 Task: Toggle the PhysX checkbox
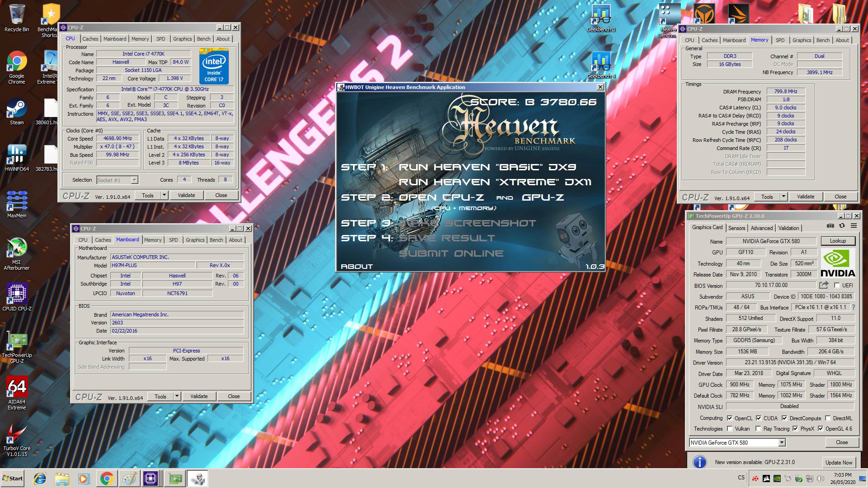[795, 429]
